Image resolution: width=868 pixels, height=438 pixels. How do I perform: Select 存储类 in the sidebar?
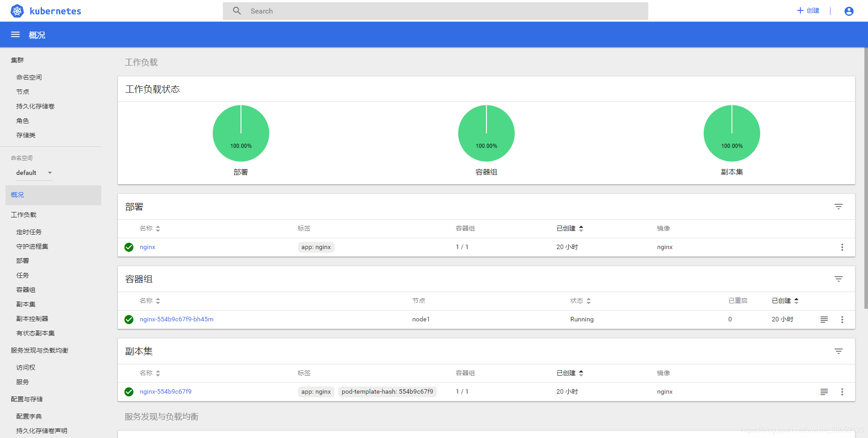tap(26, 135)
